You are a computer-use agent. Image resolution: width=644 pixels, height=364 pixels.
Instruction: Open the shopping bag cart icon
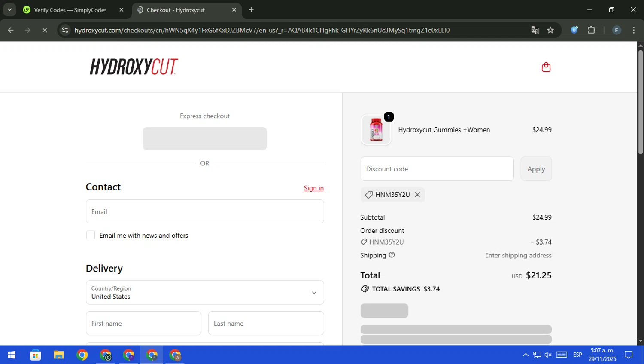[546, 67]
